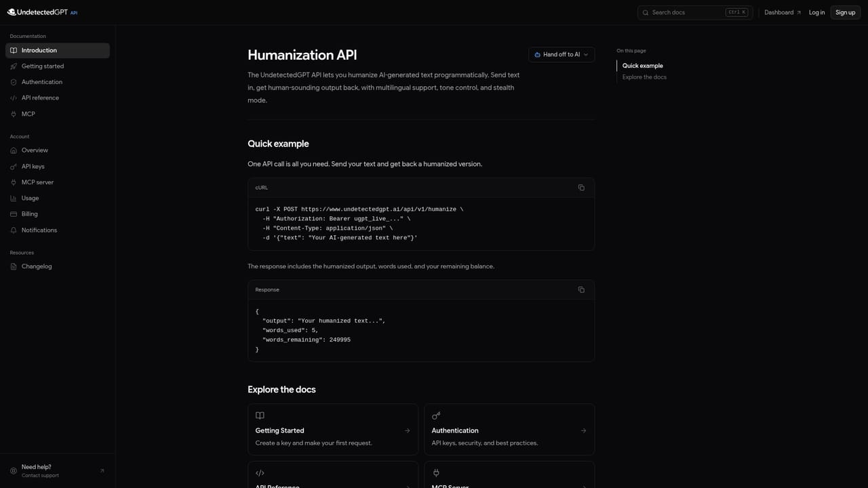Click the Contact support link
The image size is (868, 488).
click(x=40, y=476)
